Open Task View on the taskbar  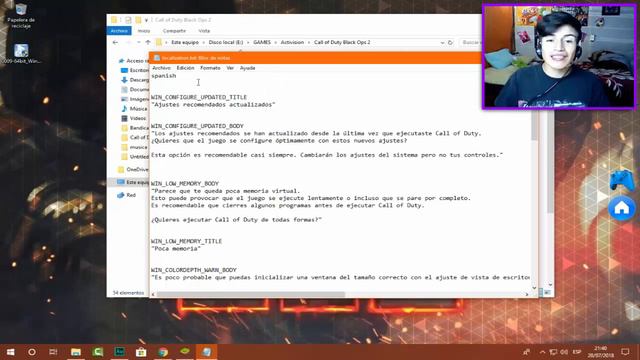53,352
